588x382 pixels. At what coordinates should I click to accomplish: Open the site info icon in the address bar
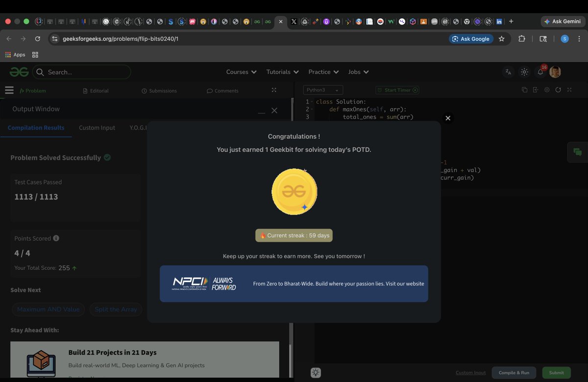click(55, 39)
